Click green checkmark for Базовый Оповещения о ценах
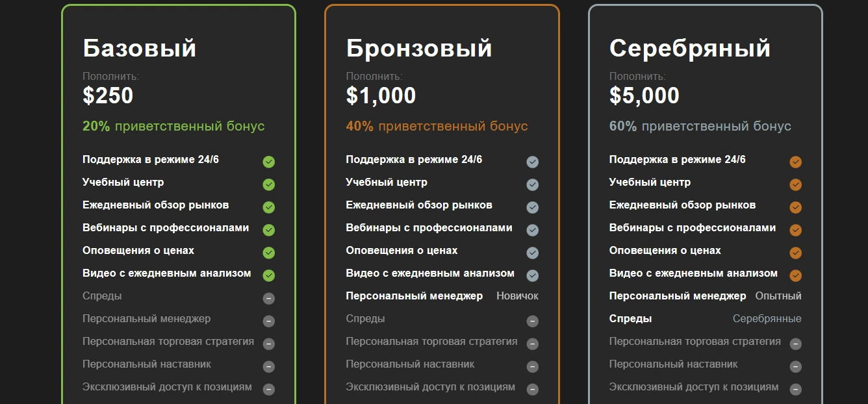 (x=269, y=253)
